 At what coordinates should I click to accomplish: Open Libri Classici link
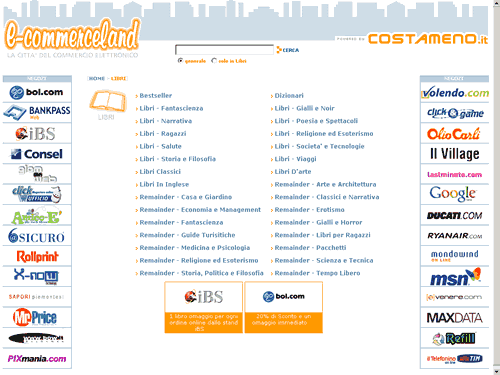pos(160,172)
